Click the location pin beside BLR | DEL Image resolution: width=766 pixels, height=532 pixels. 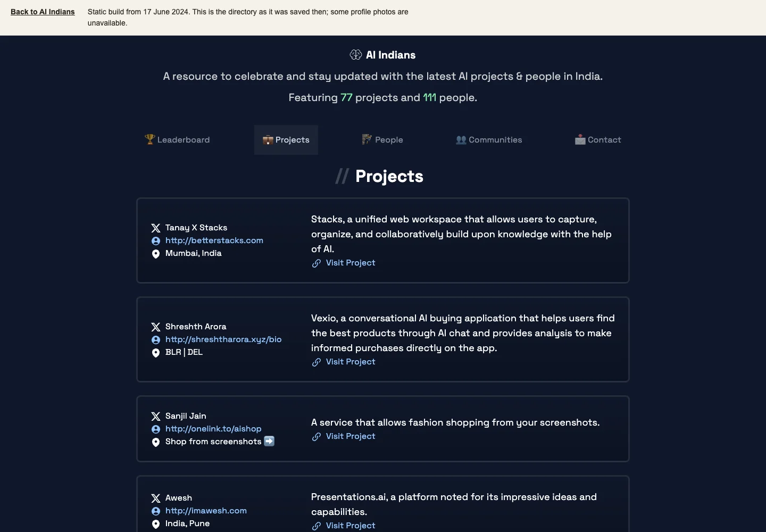pos(156,353)
